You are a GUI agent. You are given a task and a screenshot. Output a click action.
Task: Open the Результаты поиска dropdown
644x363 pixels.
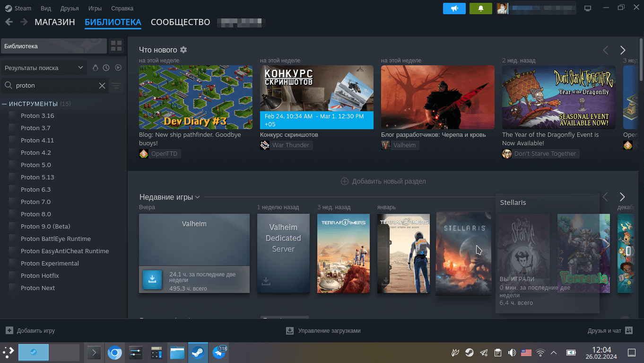pyautogui.click(x=44, y=68)
